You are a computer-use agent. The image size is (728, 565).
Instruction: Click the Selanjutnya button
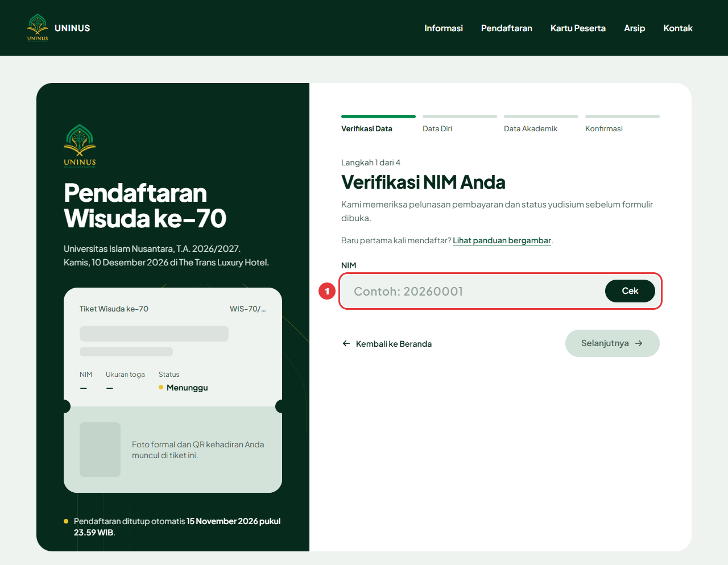point(613,343)
